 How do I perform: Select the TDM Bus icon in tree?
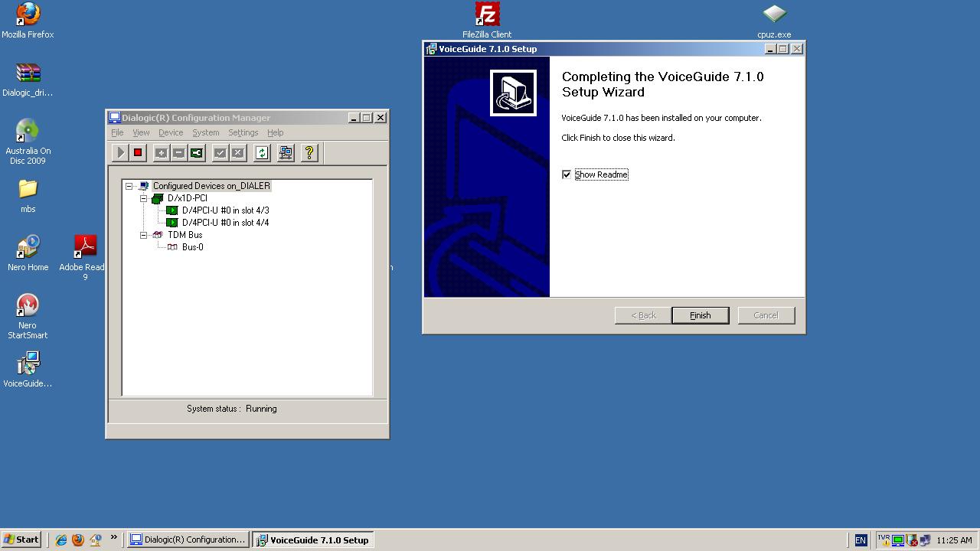tap(158, 235)
